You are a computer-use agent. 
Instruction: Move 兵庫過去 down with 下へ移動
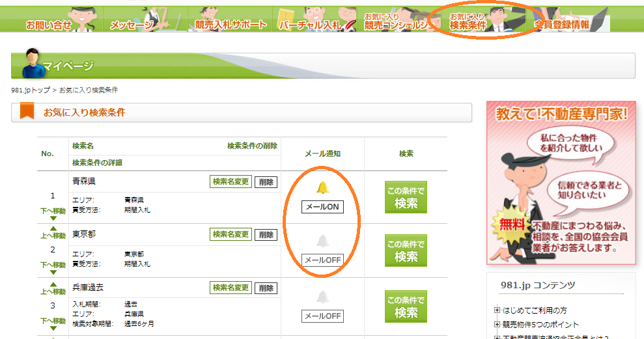point(53,324)
